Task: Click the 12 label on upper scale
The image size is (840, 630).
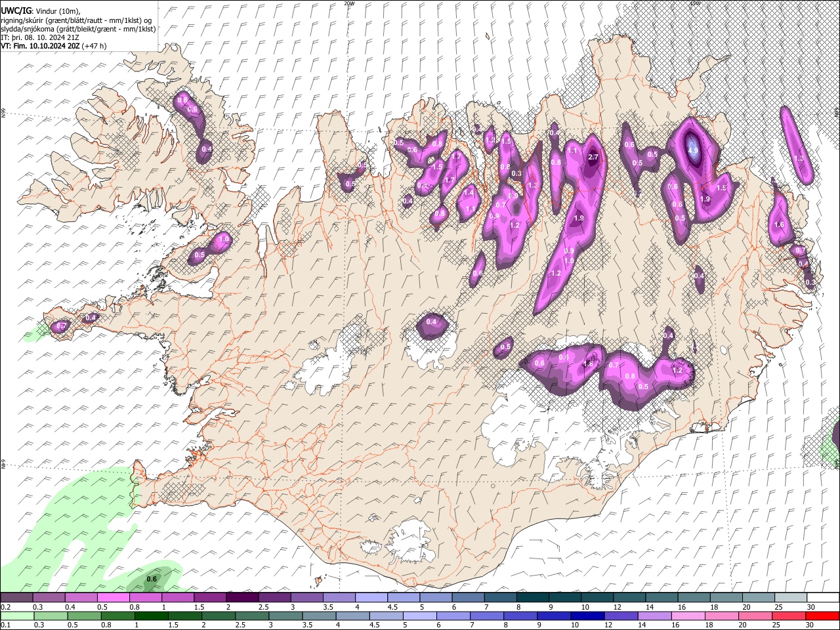Action: (x=617, y=607)
